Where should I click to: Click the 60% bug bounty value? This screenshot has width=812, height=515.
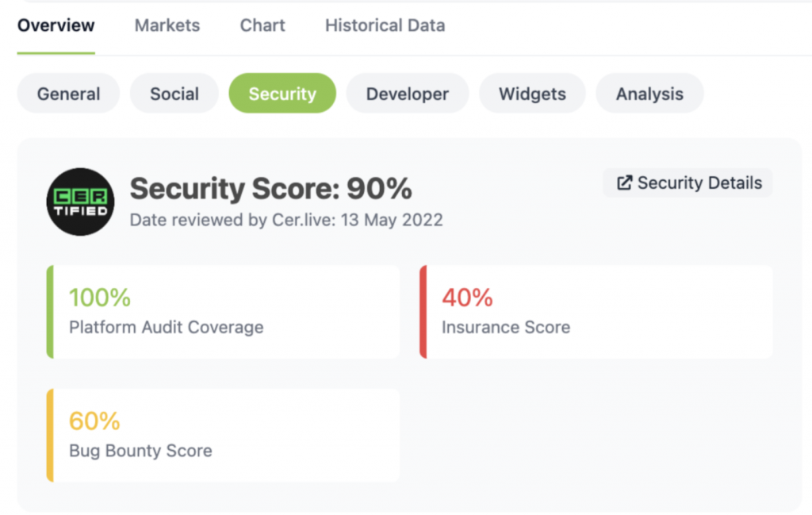pyautogui.click(x=95, y=421)
